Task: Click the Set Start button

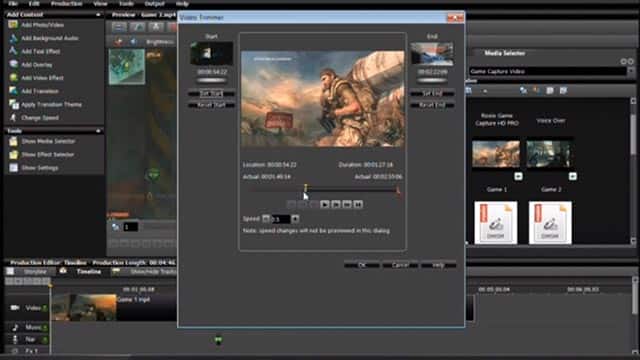Action: 211,93
